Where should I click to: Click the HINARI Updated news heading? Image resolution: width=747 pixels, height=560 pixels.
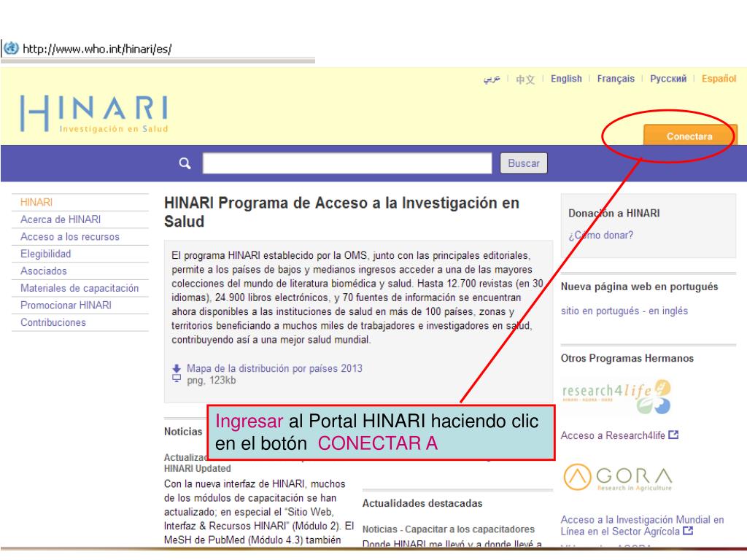point(197,469)
